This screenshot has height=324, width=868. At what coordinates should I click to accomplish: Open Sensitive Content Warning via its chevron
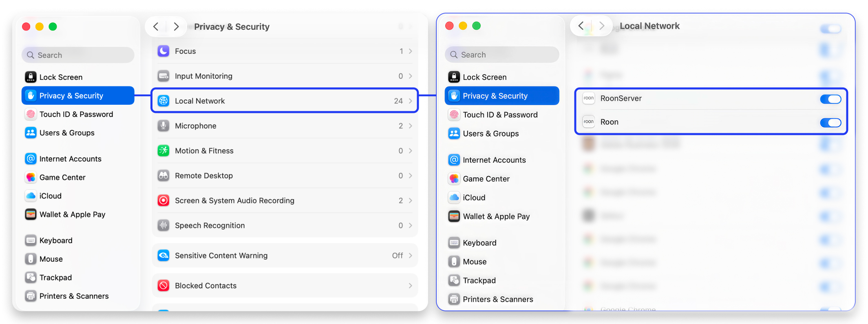(411, 255)
